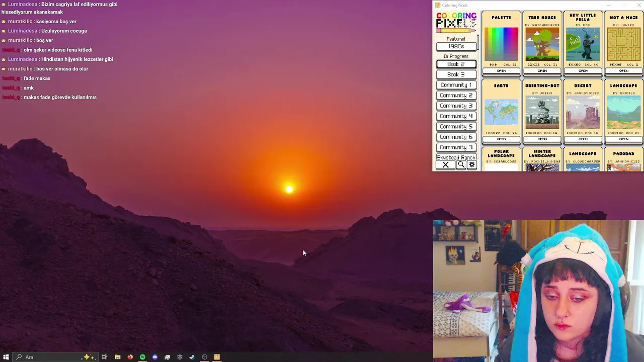The width and height of the screenshot is (644, 362).
Task: Open the Not a Maze picture
Action: pos(624,71)
